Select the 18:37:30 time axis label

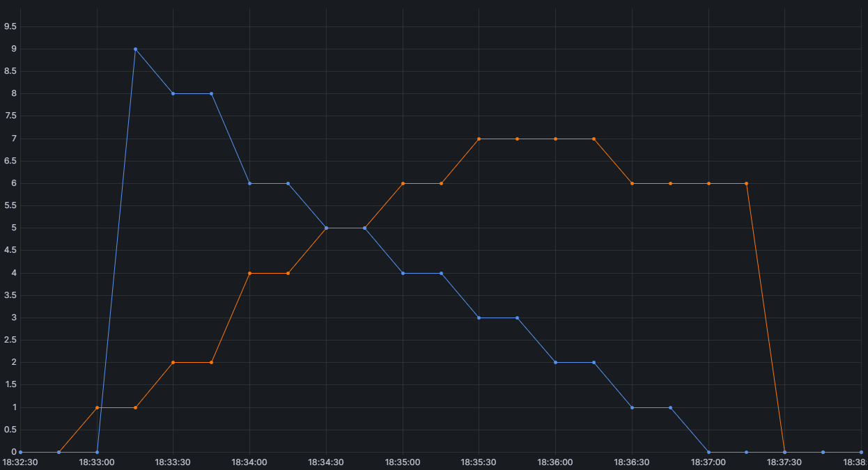pos(784,462)
